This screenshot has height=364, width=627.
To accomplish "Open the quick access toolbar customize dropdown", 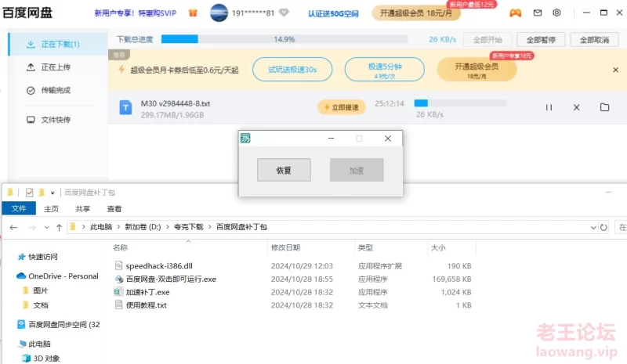I will tap(53, 193).
